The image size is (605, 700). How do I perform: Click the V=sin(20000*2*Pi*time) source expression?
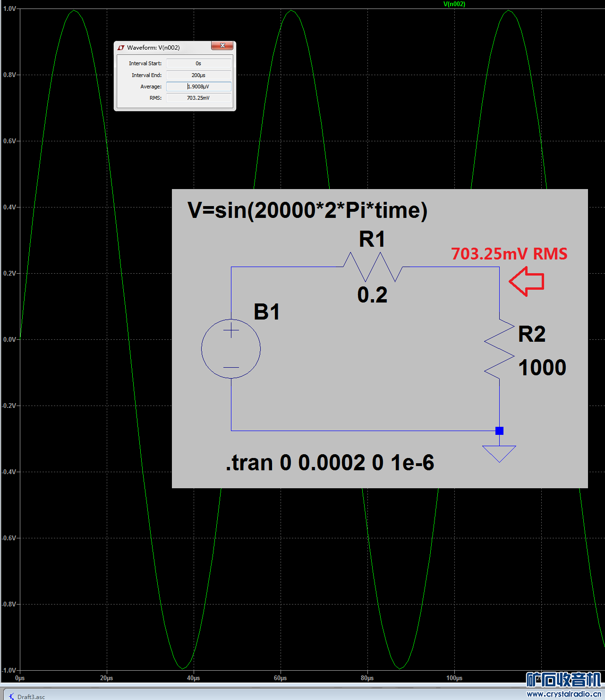(307, 211)
